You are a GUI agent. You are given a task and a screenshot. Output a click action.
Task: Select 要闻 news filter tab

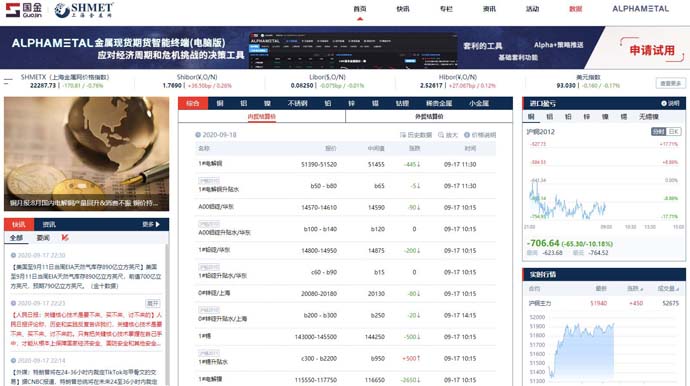coord(43,238)
